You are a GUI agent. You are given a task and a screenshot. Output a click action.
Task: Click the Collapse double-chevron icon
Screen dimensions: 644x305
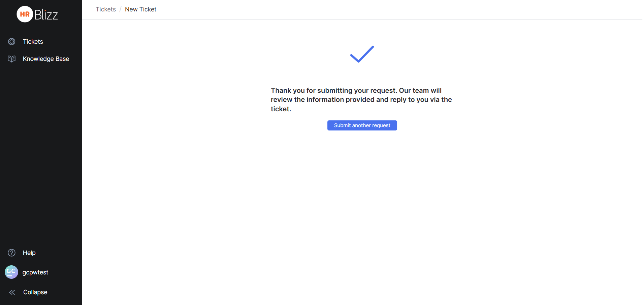[12, 292]
